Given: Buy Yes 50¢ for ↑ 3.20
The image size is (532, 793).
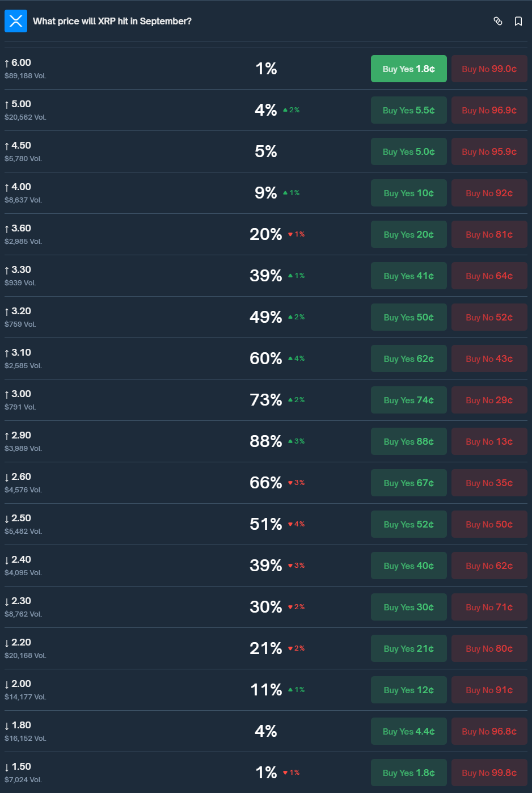Looking at the screenshot, I should point(409,317).
